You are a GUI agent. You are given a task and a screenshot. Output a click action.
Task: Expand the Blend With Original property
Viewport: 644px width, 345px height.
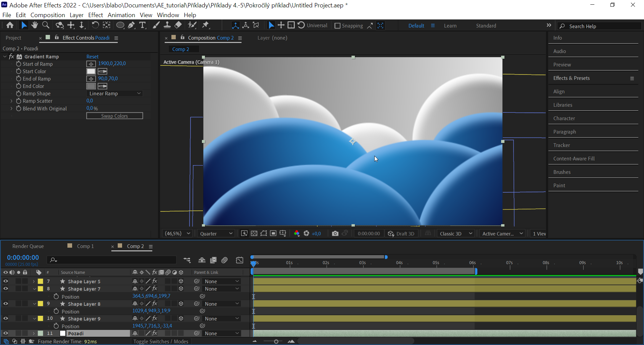click(11, 108)
